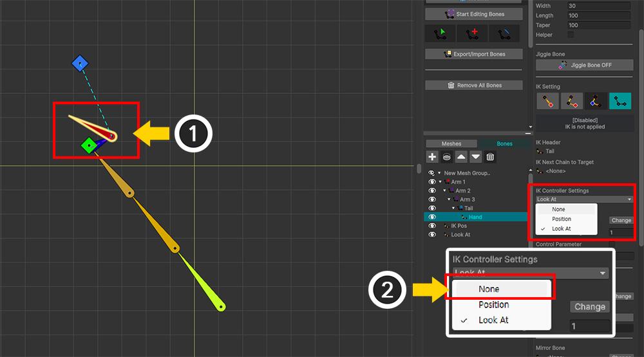
Task: Collapse the Arm 1 bone tree
Action: coord(439,182)
